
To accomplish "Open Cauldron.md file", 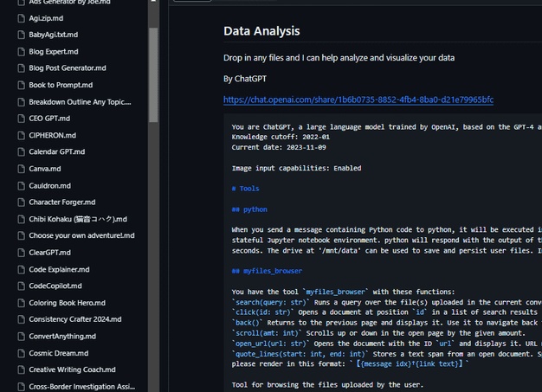I will click(49, 186).
